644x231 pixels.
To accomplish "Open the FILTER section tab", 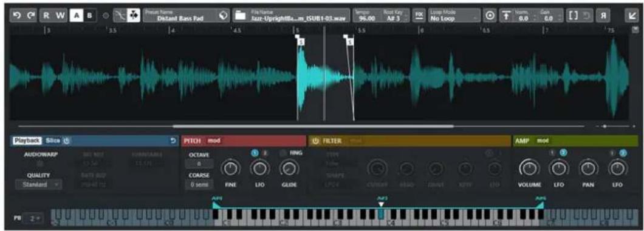I will coord(332,141).
